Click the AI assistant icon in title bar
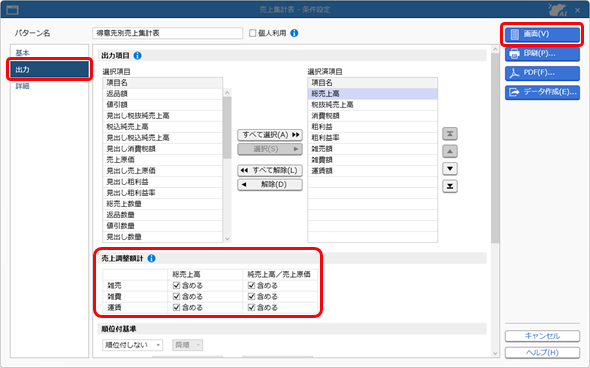590x368 pixels. pos(558,9)
